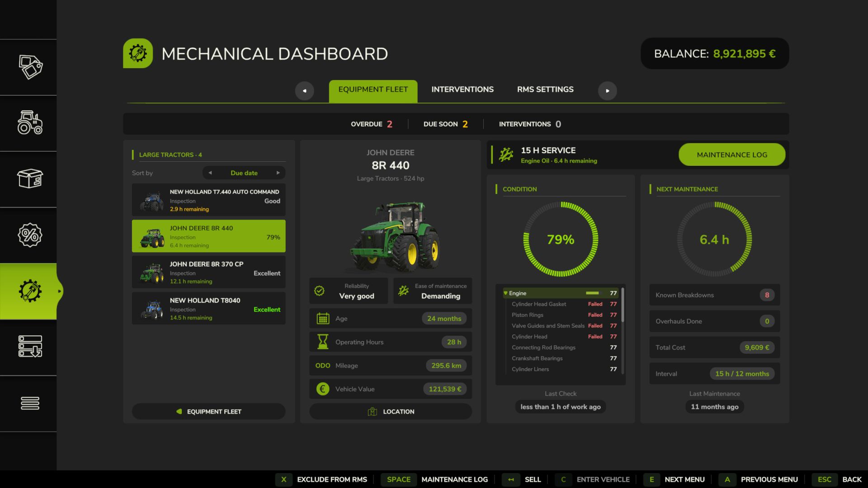Select John Deere 8R 370 CP row
The image size is (868, 488).
point(208,272)
